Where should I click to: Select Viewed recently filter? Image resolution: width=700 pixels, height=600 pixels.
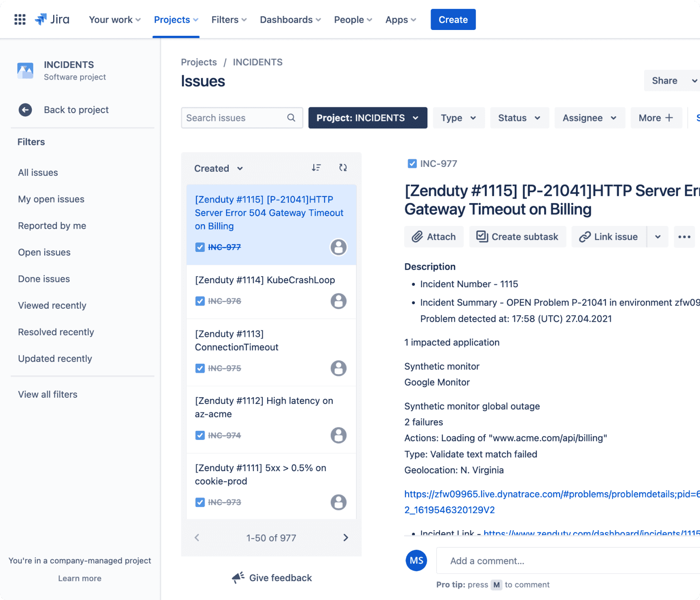click(x=52, y=305)
